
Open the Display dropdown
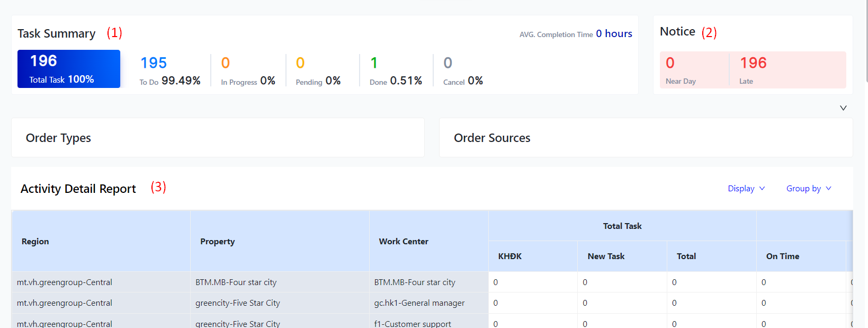point(746,189)
